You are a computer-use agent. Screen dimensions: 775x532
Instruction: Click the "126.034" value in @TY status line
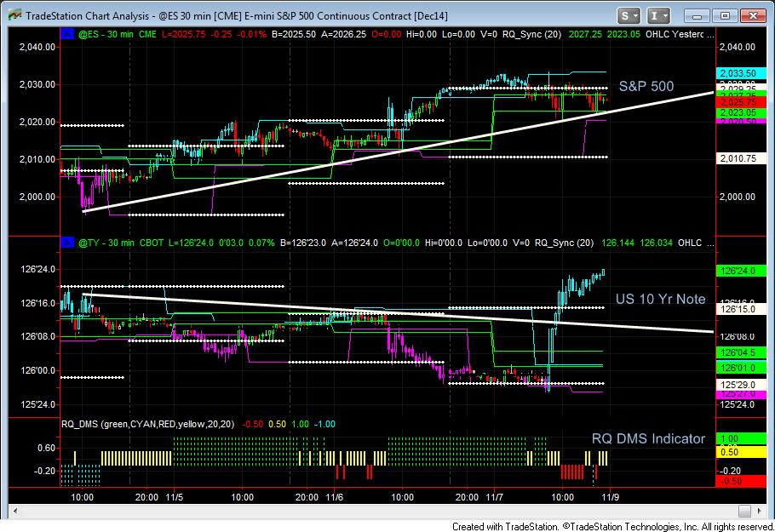[657, 243]
